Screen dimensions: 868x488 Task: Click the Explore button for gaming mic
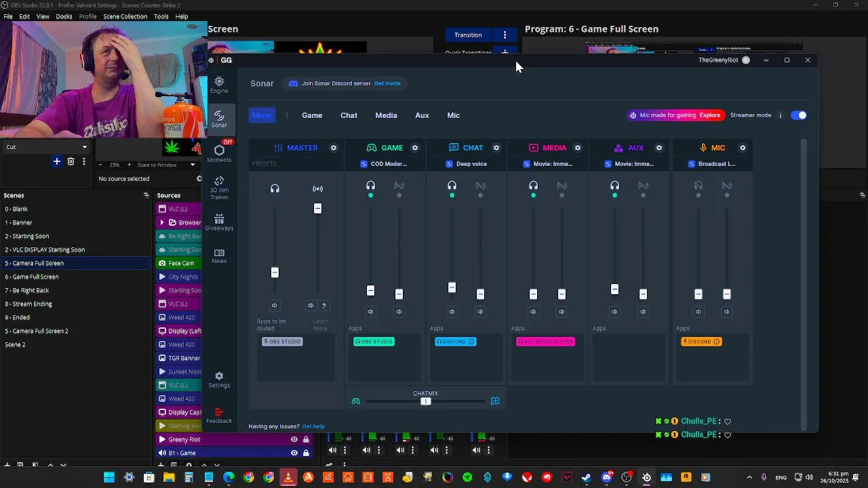(709, 115)
